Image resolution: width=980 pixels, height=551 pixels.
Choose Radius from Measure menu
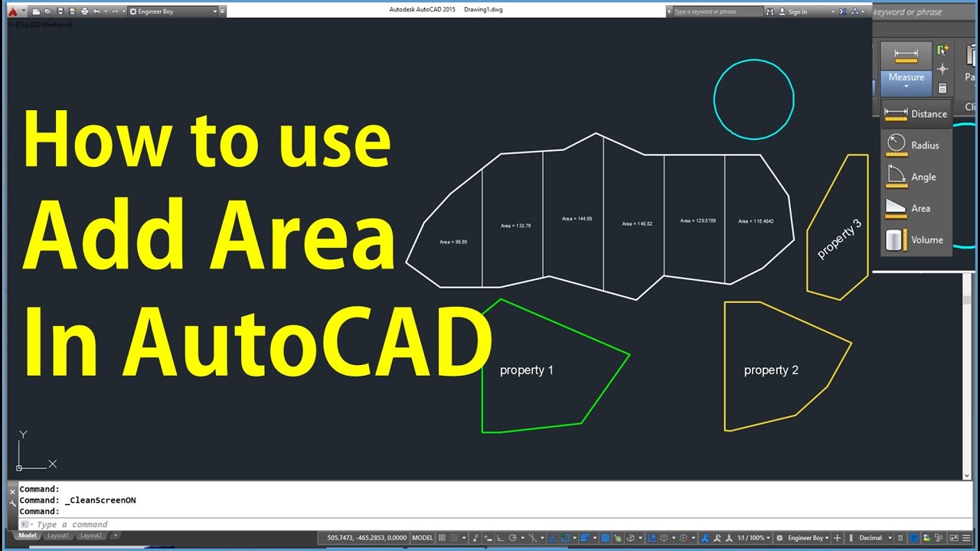916,145
